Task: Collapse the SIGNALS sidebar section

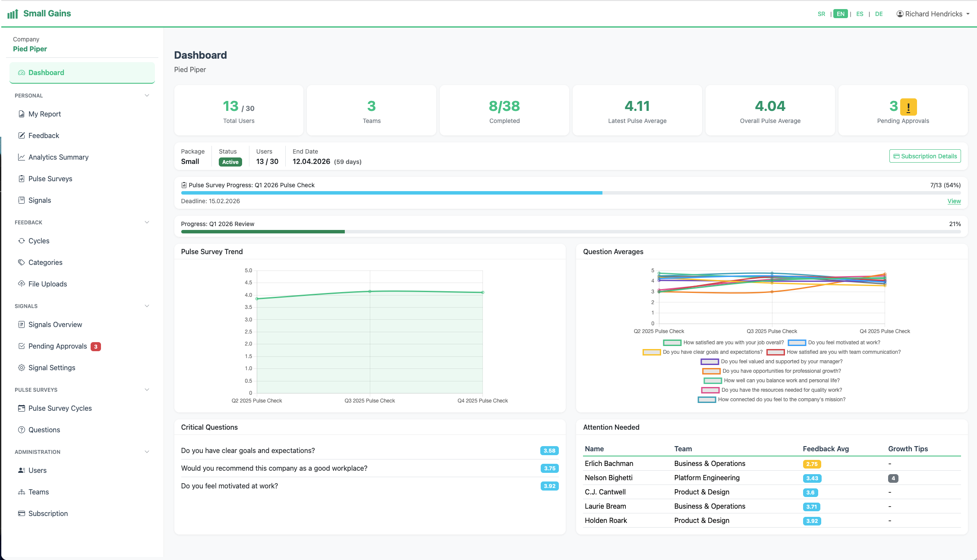Action: pos(147,306)
